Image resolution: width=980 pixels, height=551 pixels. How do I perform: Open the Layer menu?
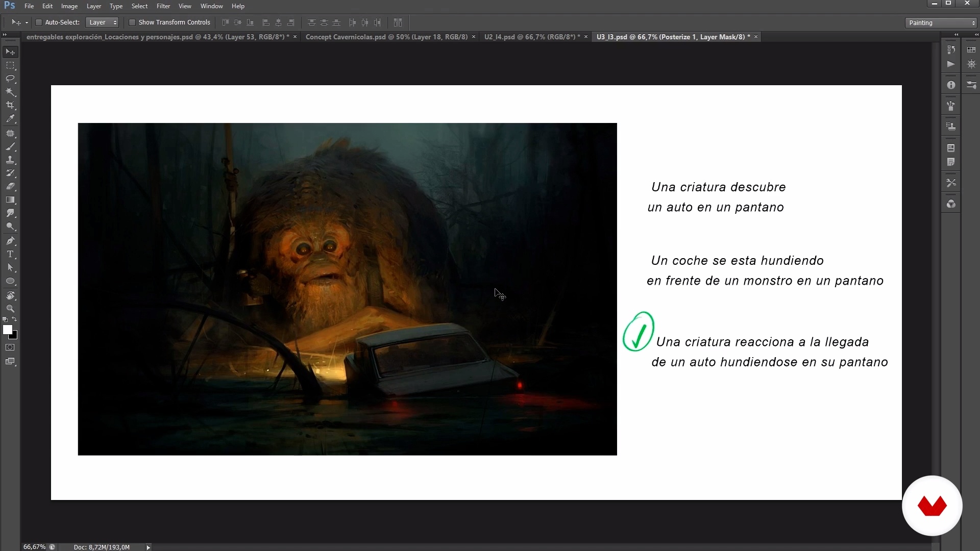(94, 6)
